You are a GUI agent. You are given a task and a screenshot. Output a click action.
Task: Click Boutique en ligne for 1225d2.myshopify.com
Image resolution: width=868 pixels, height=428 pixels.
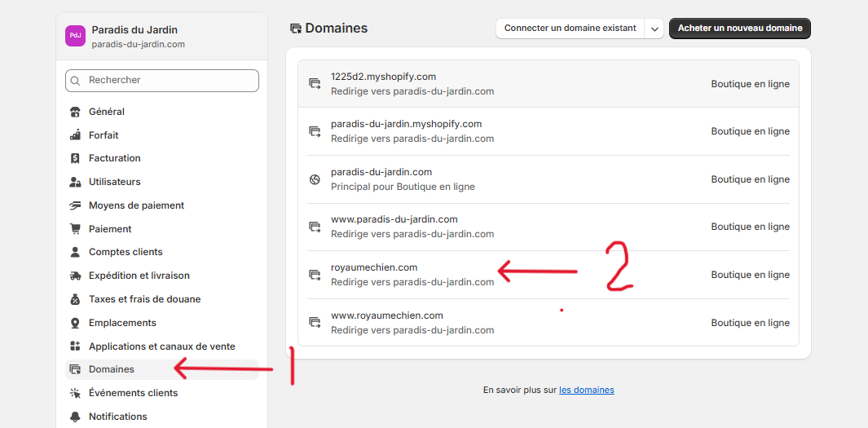pyautogui.click(x=750, y=84)
